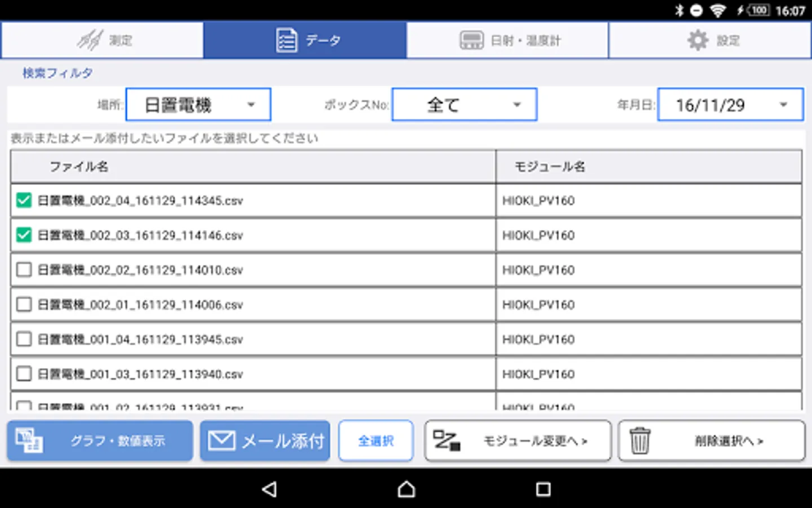Viewport: 812px width, 508px height.
Task: Tap the do-not-disturb status icon
Action: (x=697, y=10)
